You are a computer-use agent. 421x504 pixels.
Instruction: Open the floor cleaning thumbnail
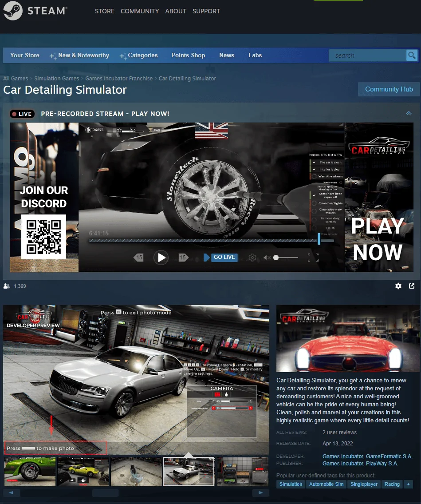[137, 472]
